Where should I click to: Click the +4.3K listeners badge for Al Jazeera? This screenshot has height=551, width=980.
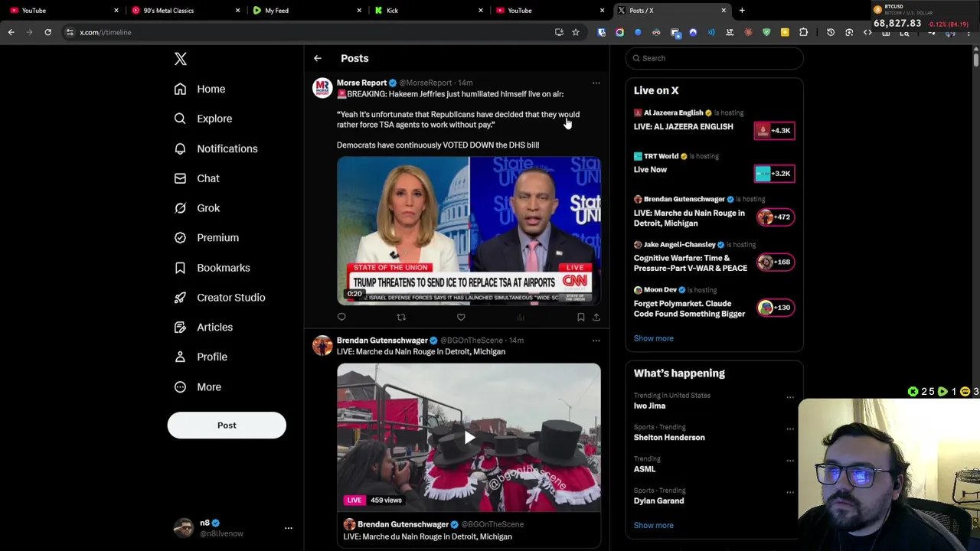click(775, 131)
